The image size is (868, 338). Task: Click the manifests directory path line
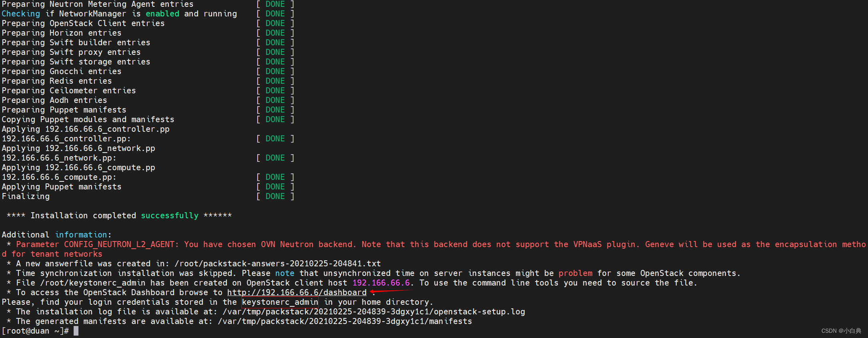[345, 321]
